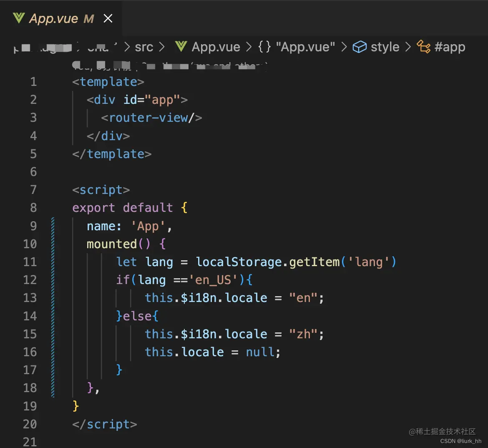
Task: Click the orange #app symbol icon
Action: pos(424,47)
